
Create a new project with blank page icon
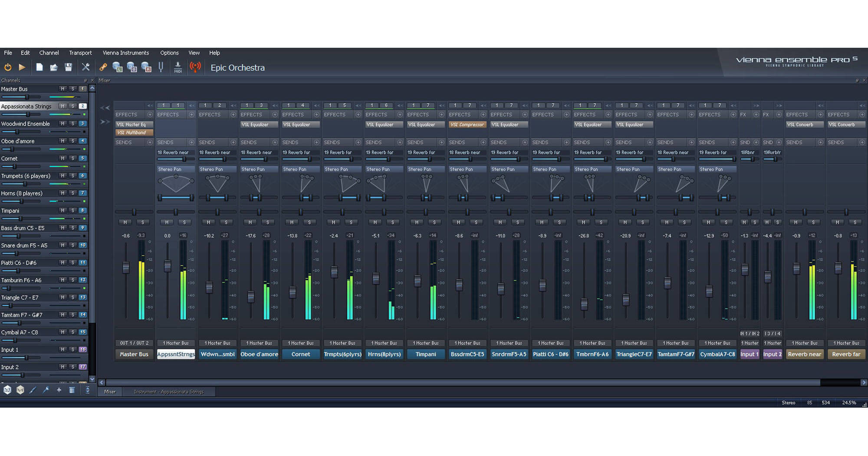click(x=39, y=67)
